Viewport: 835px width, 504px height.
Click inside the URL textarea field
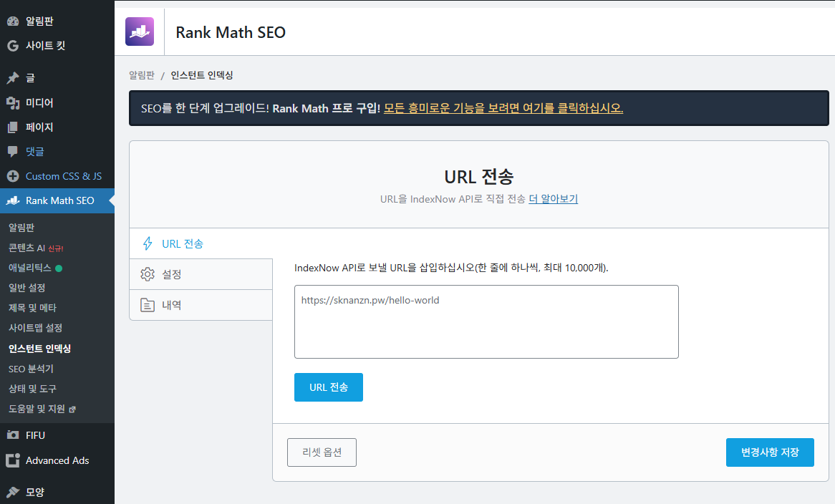(x=486, y=321)
